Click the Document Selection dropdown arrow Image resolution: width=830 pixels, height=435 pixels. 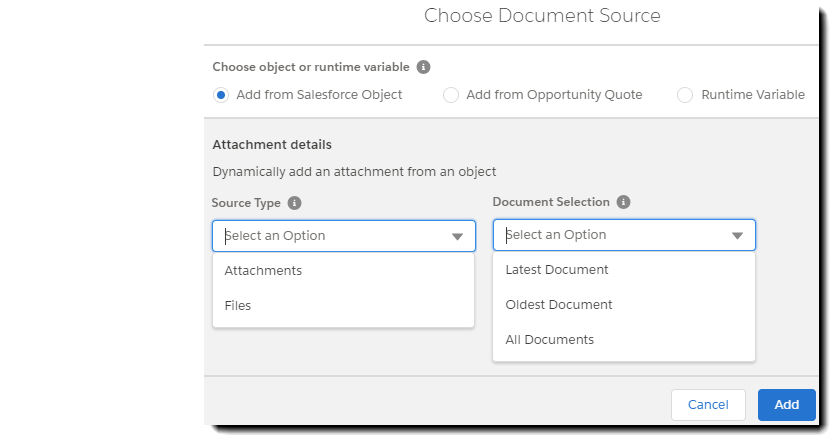(x=738, y=236)
